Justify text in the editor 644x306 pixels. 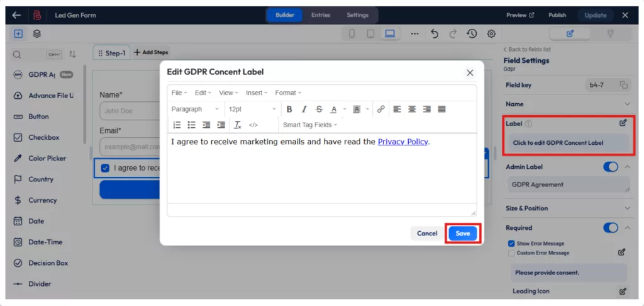click(441, 109)
